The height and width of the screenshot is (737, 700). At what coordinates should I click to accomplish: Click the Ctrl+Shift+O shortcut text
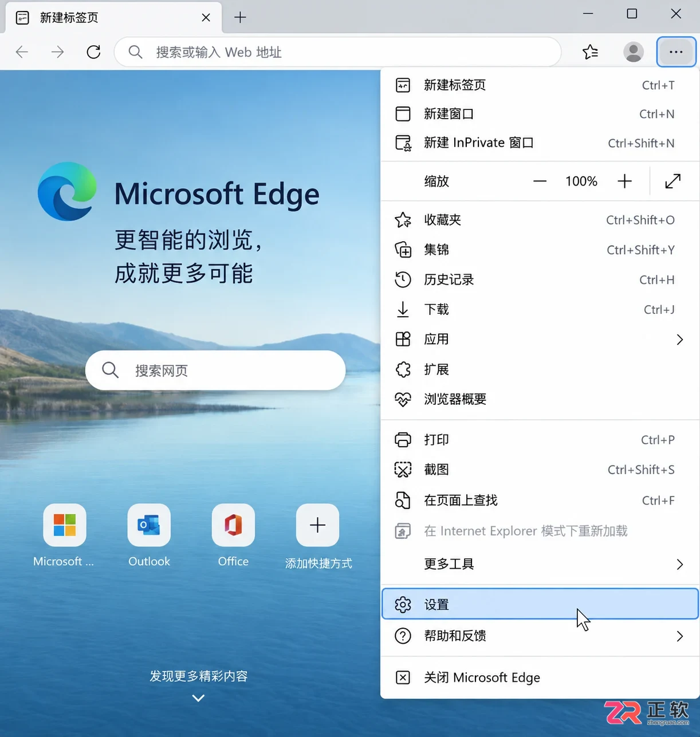[x=640, y=220]
